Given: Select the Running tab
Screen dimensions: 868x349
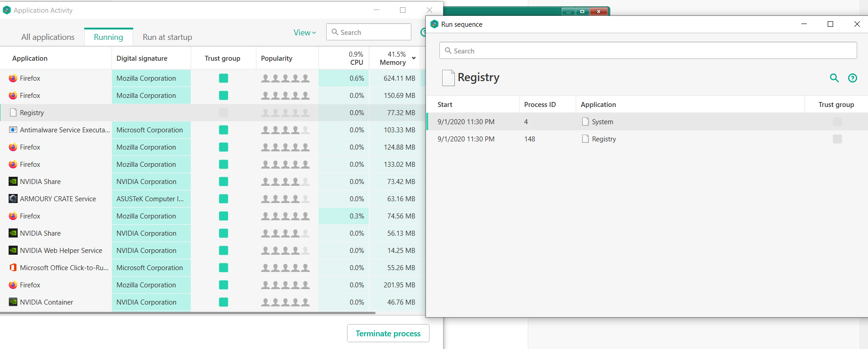Looking at the screenshot, I should click(109, 37).
